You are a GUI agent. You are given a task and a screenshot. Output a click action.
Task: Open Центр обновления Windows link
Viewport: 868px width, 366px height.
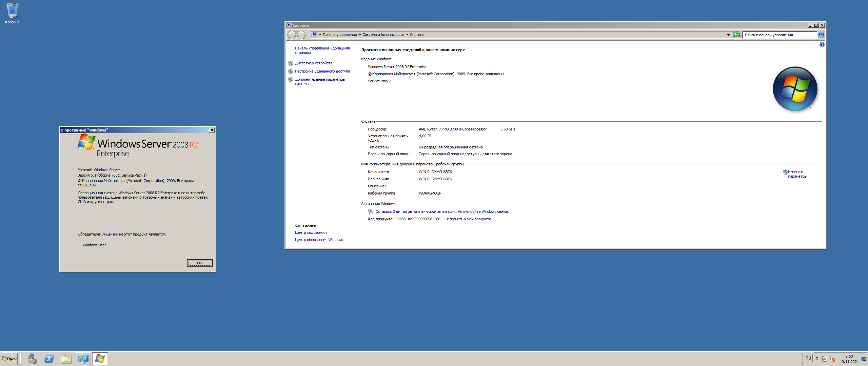pyautogui.click(x=319, y=240)
